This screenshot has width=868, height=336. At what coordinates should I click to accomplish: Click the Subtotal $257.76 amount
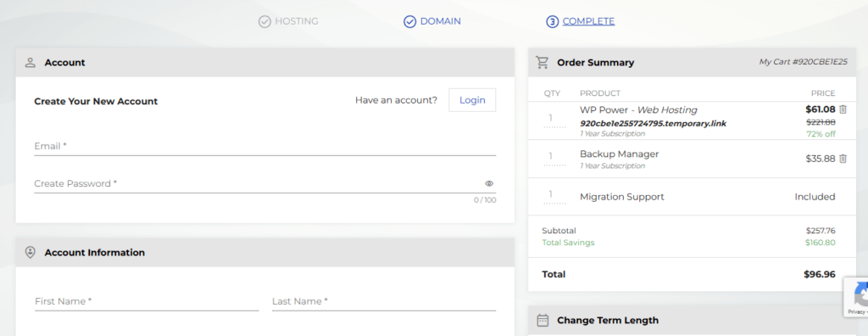pyautogui.click(x=821, y=231)
